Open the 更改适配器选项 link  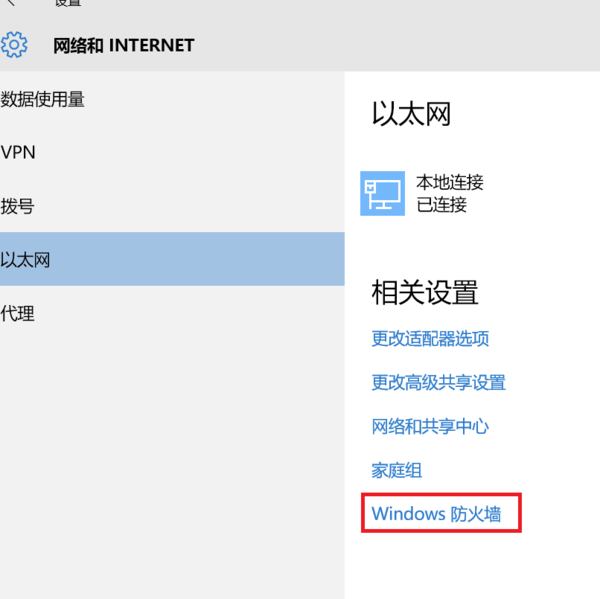pyautogui.click(x=430, y=338)
